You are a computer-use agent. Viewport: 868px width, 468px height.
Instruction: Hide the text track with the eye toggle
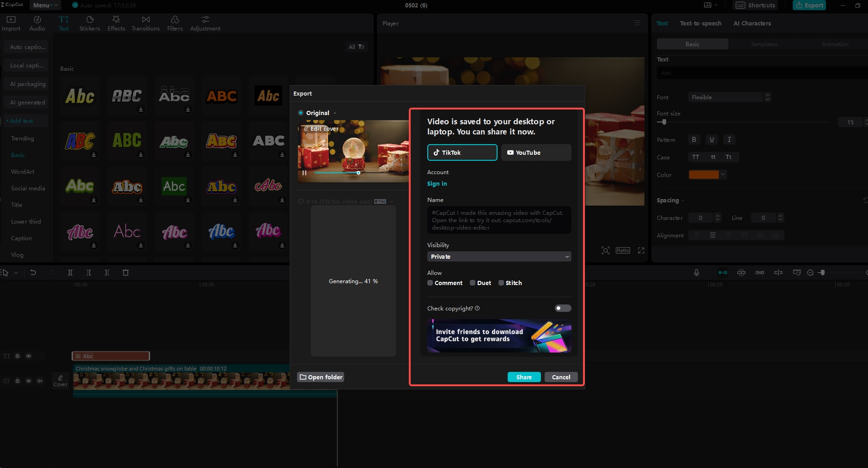[x=29, y=356]
